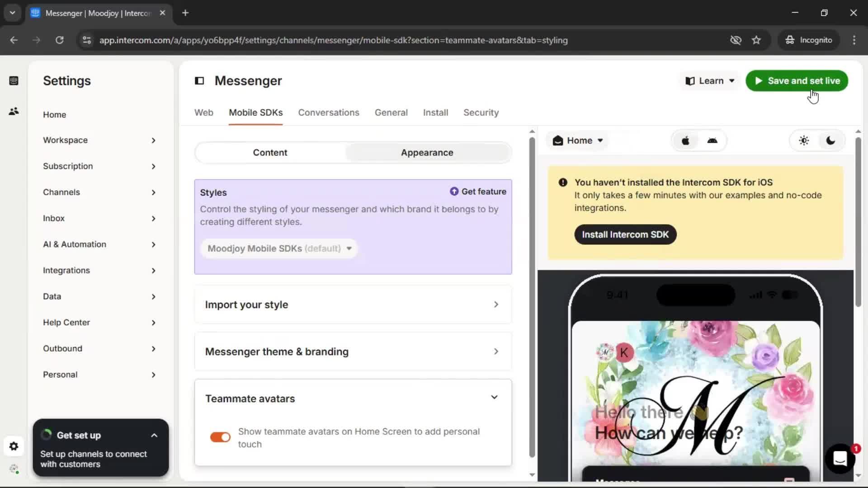Screen dimensions: 868x488
Task: Close the Messenger browser tab
Action: tap(162, 13)
